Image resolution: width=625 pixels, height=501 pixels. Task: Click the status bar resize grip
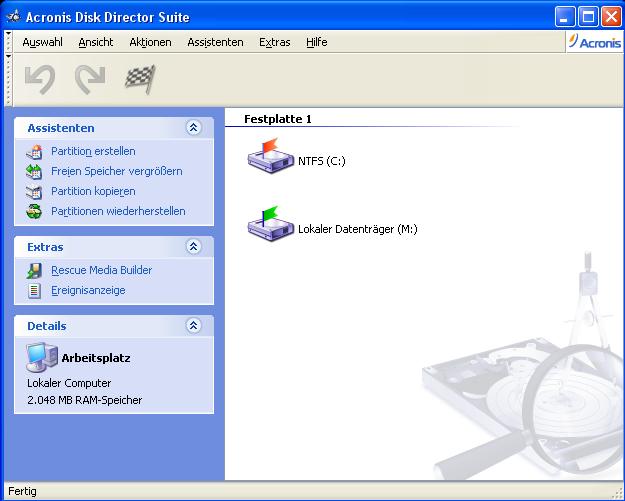click(x=617, y=493)
